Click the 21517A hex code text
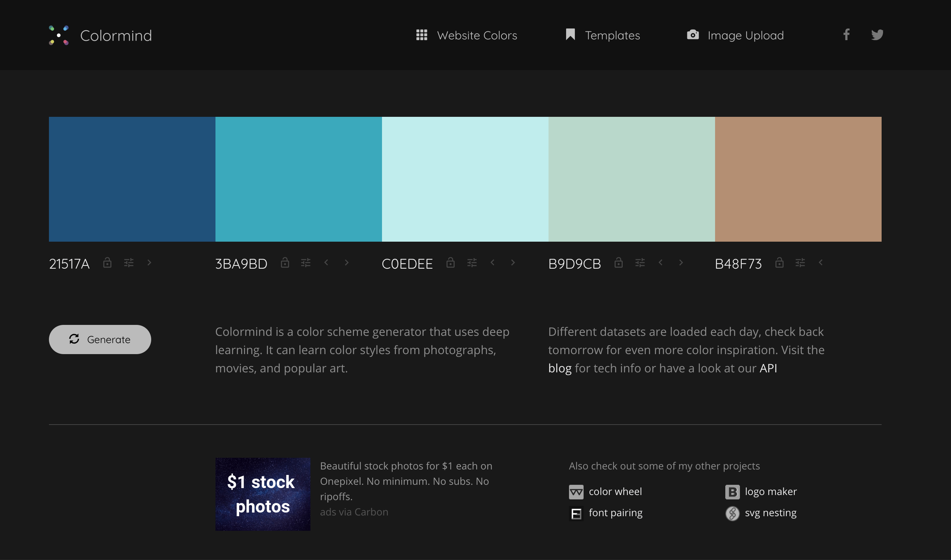 click(x=69, y=264)
